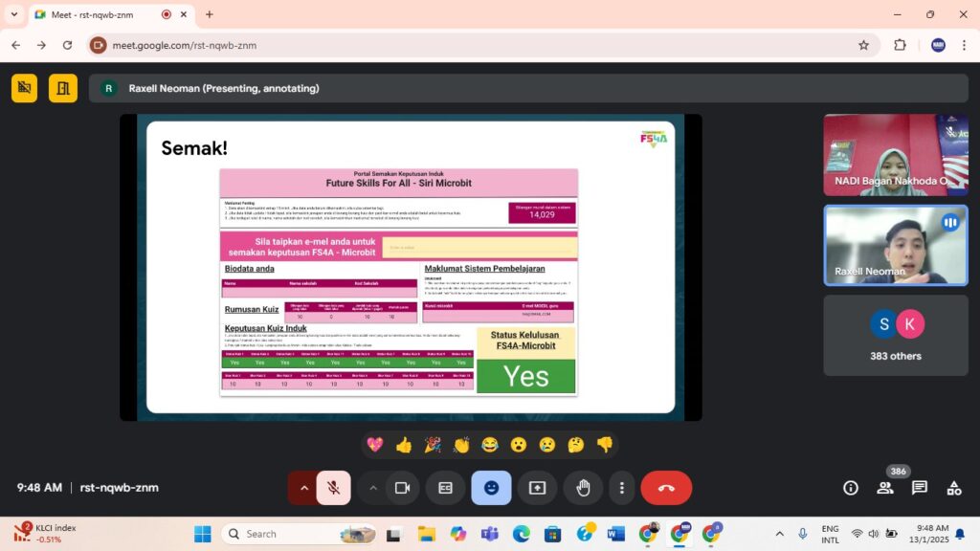Click the microphone icon in the system tray

click(x=803, y=534)
